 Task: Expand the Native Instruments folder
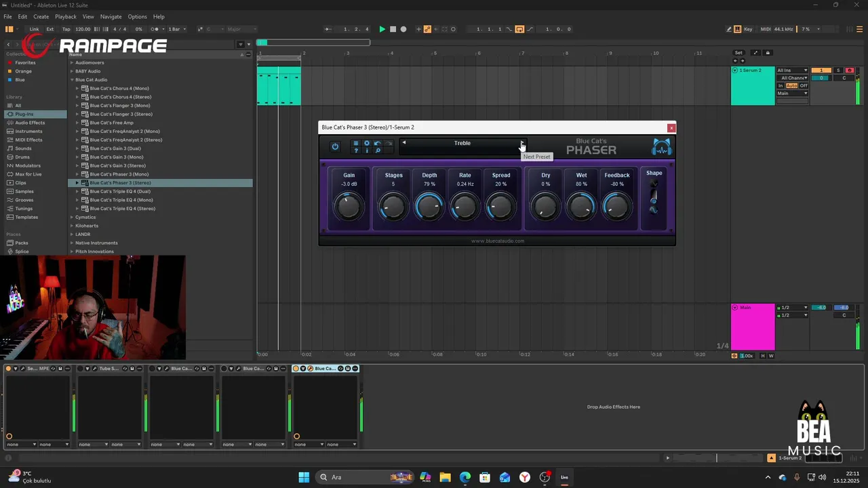(72, 243)
